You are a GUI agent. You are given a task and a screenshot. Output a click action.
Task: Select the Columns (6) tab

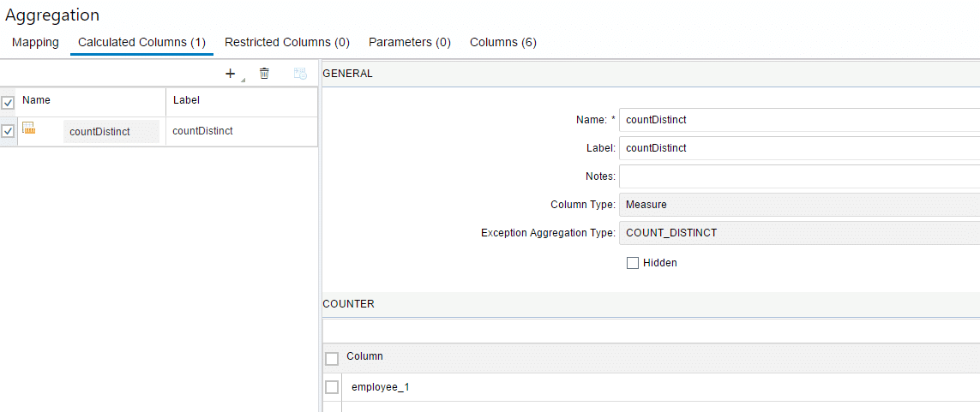[502, 42]
